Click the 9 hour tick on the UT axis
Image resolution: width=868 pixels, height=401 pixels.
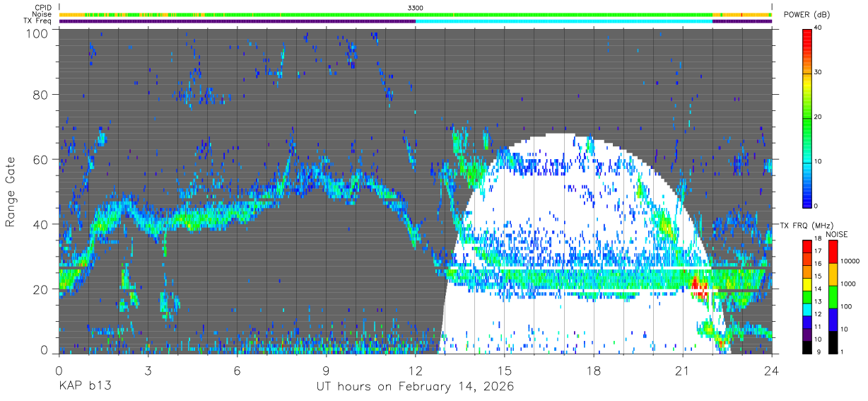point(326,370)
